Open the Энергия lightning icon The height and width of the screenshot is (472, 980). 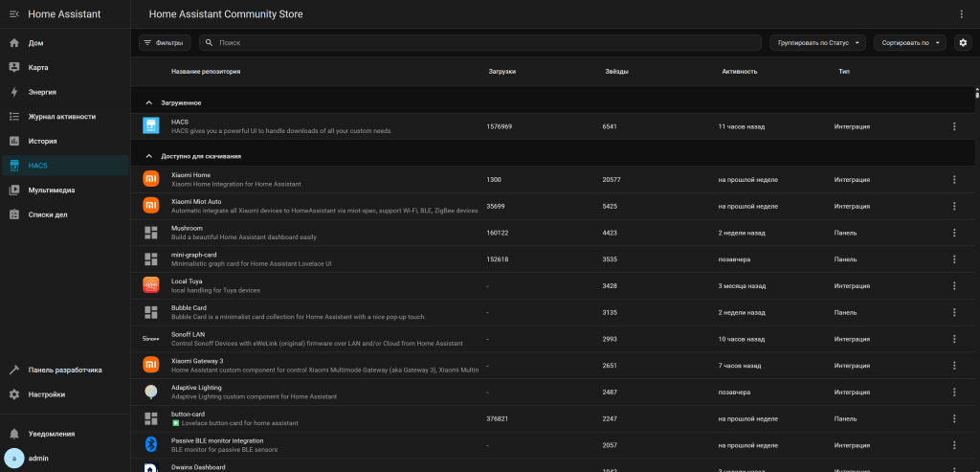point(14,92)
